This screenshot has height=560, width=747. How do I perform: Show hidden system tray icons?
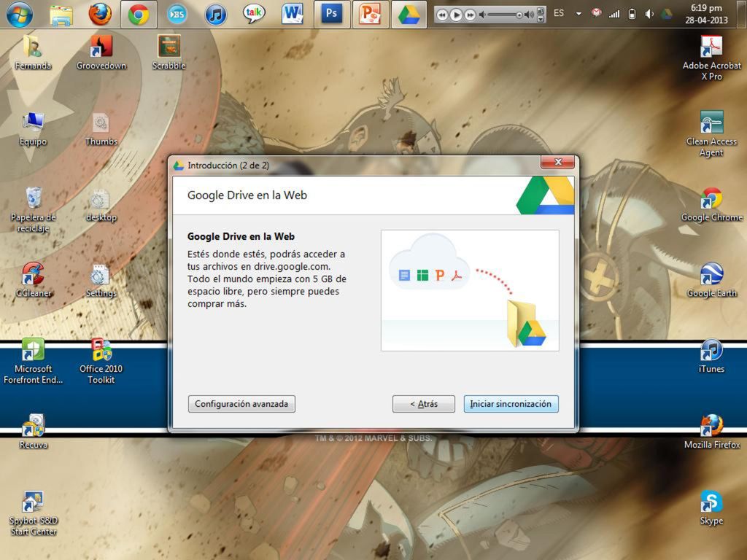(578, 14)
